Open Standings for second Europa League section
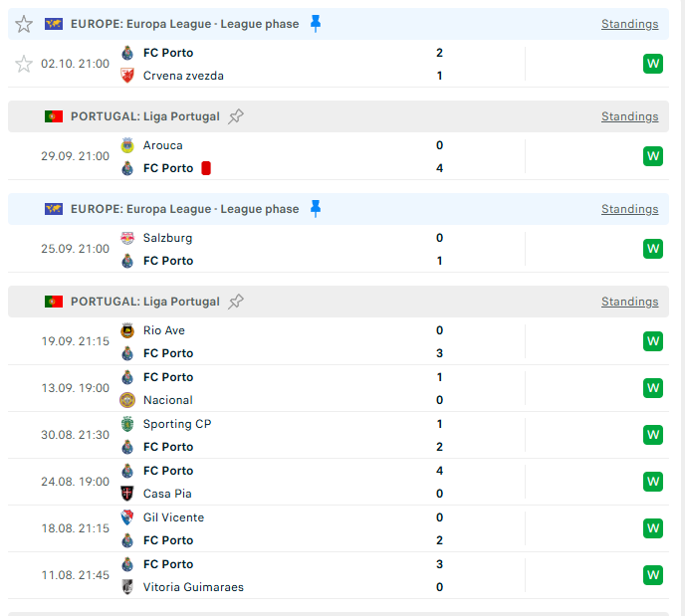 [x=629, y=209]
